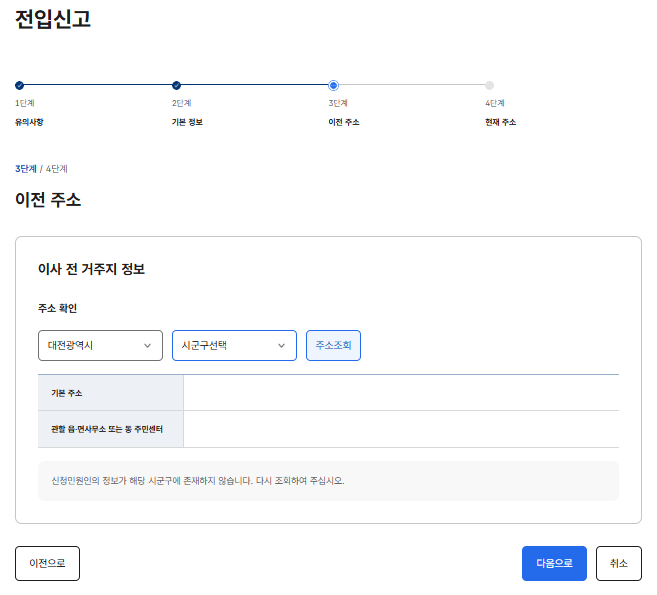657x595 pixels.
Task: Select step 2 기본 정보 checkmark circle
Action: coord(176,85)
